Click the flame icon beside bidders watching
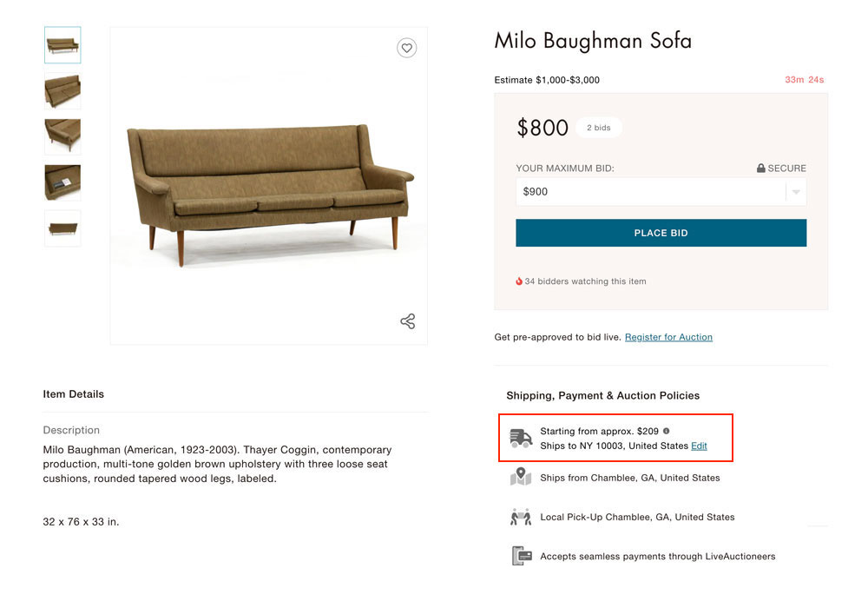 click(519, 281)
